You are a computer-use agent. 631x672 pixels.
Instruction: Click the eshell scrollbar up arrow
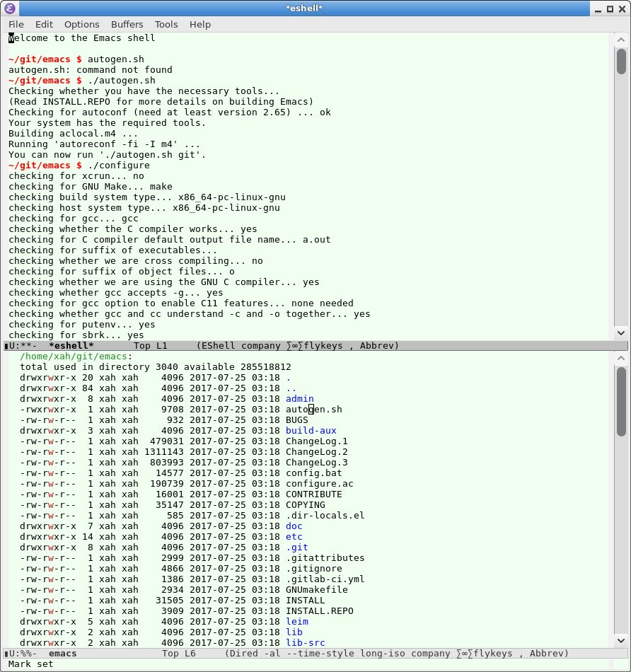tap(620, 40)
